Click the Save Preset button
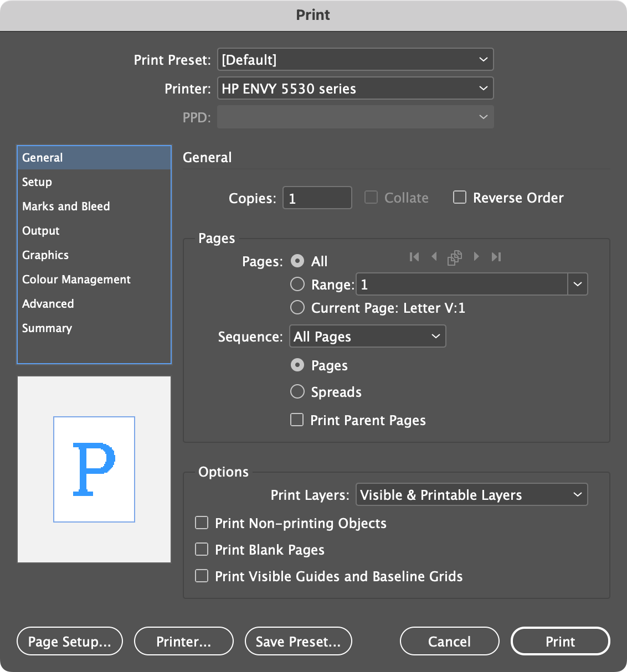This screenshot has height=672, width=627. 298,641
